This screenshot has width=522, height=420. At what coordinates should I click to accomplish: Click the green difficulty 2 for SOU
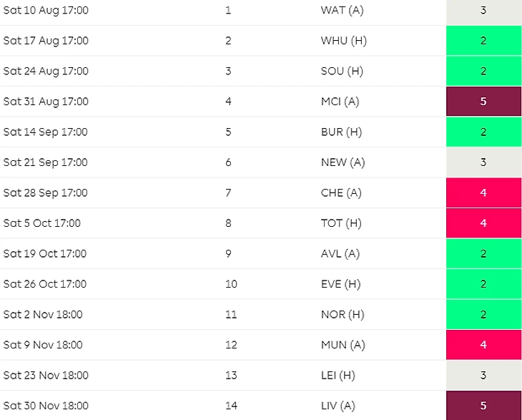pos(483,71)
